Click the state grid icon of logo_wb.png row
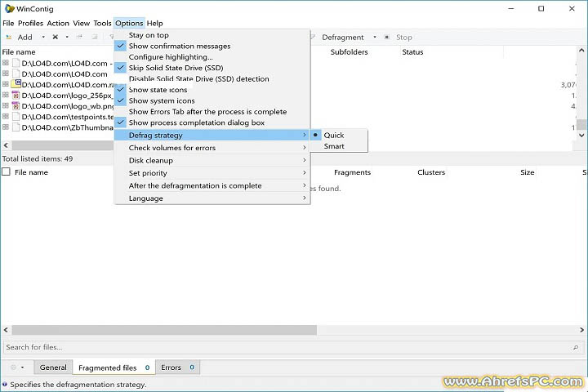Image resolution: width=588 pixels, height=392 pixels. [5, 105]
